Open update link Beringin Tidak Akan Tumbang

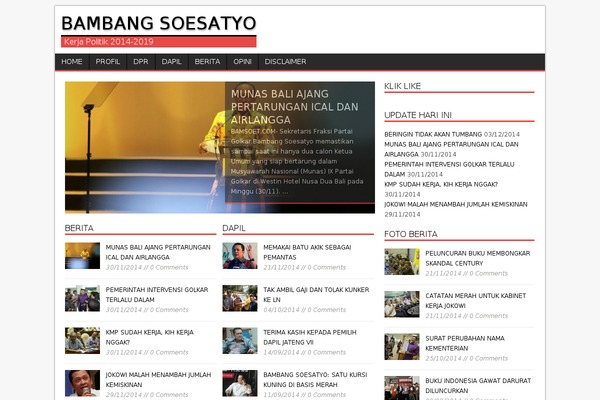[433, 134]
